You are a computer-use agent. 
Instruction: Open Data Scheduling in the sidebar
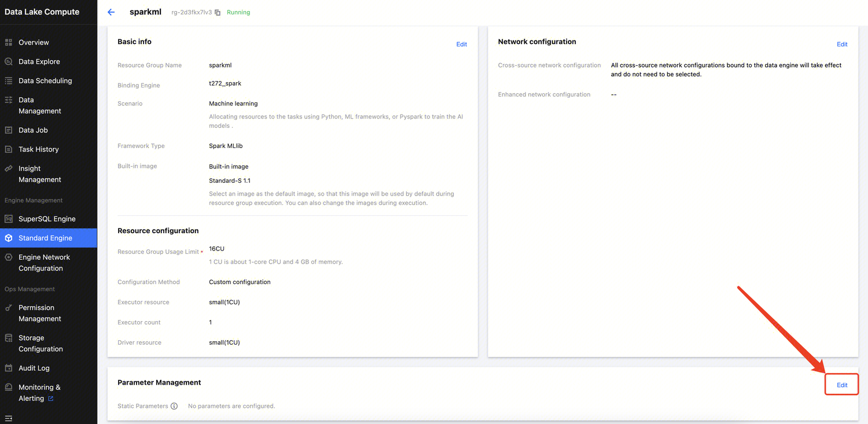point(45,80)
